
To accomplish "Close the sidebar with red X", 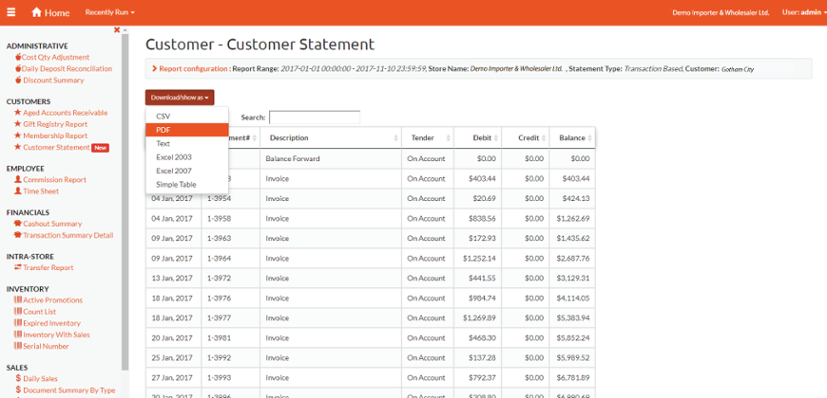I will 117,30.
